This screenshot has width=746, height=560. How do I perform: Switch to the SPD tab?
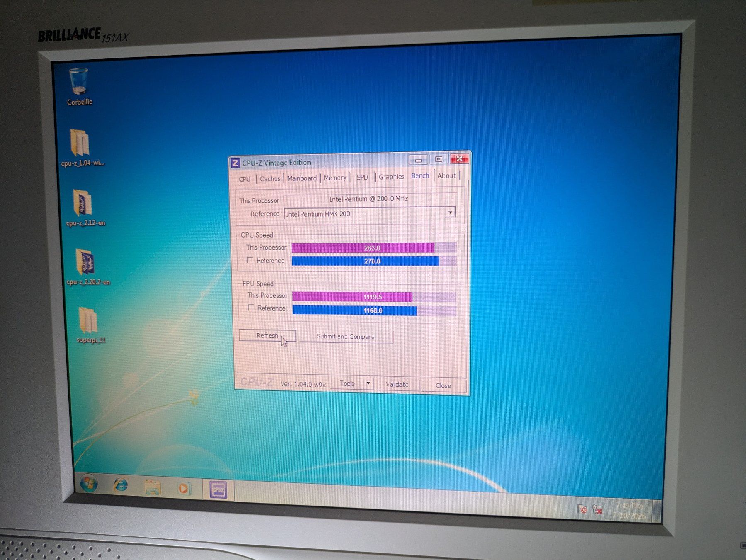click(362, 177)
